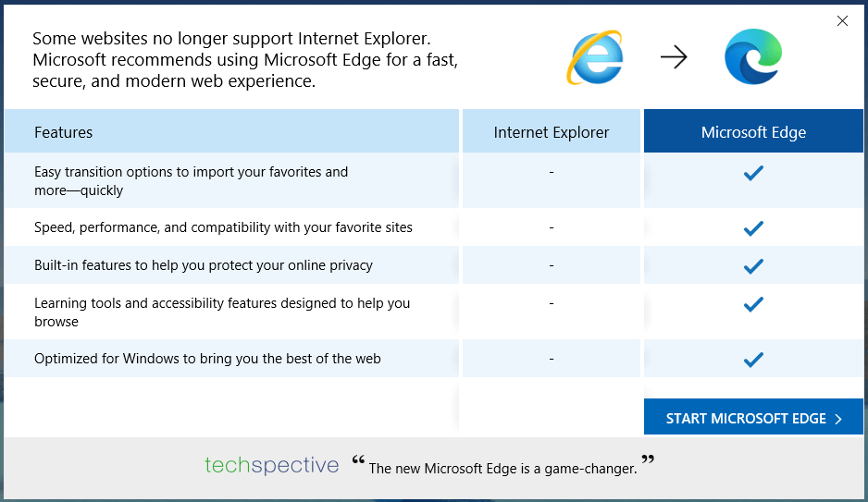
Task: Start Microsoft Edge button
Action: click(x=753, y=417)
